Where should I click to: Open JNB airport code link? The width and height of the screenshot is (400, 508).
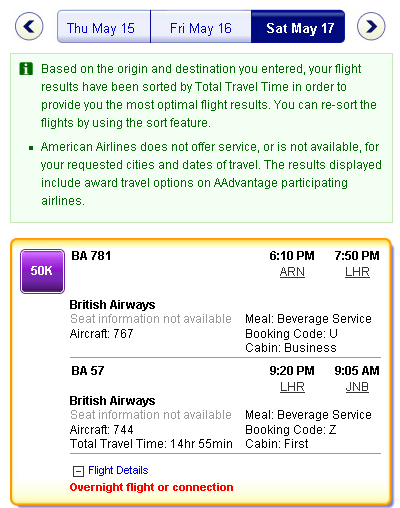coord(357,387)
